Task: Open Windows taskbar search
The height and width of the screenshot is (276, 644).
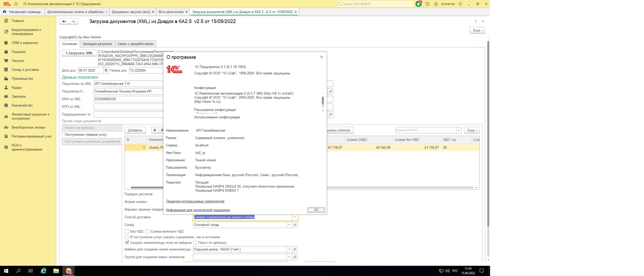Action: pos(18,271)
